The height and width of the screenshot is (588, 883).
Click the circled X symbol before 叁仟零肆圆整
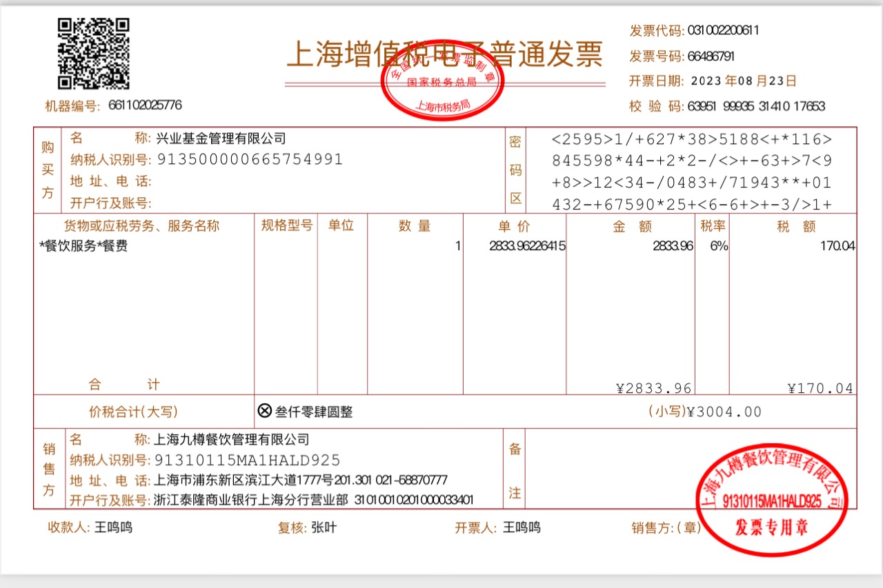265,412
